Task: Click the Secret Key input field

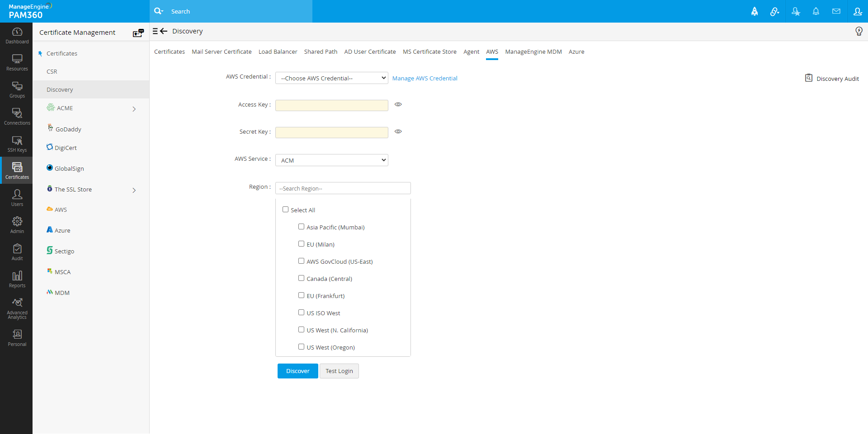Action: tap(332, 132)
